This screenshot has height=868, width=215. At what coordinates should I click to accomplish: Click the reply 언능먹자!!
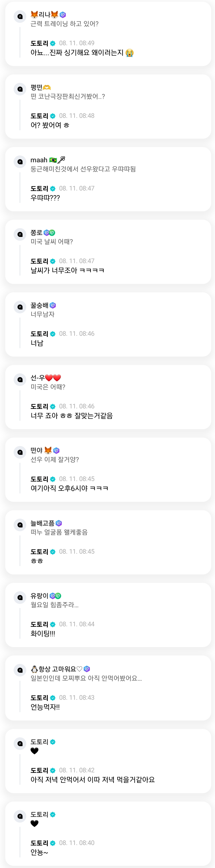coord(45,707)
